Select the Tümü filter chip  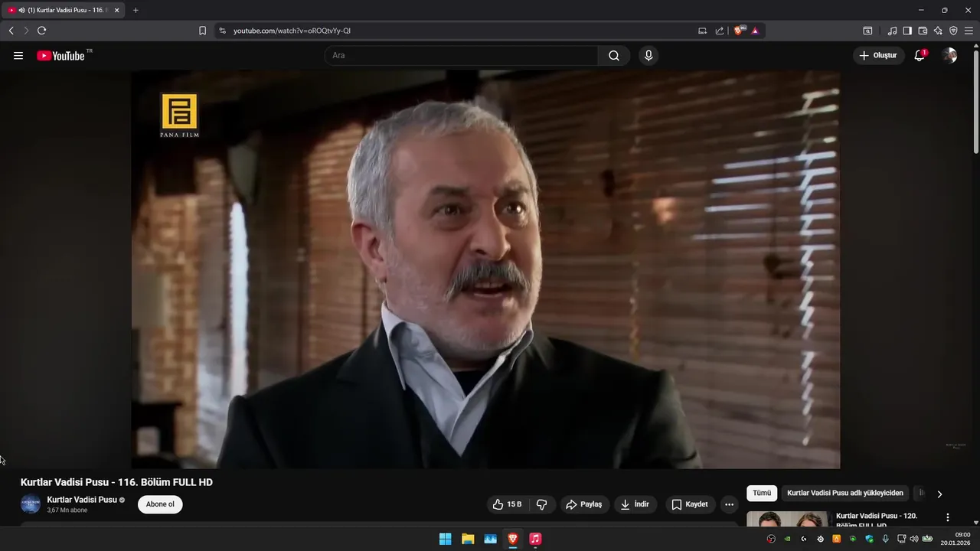tap(762, 494)
